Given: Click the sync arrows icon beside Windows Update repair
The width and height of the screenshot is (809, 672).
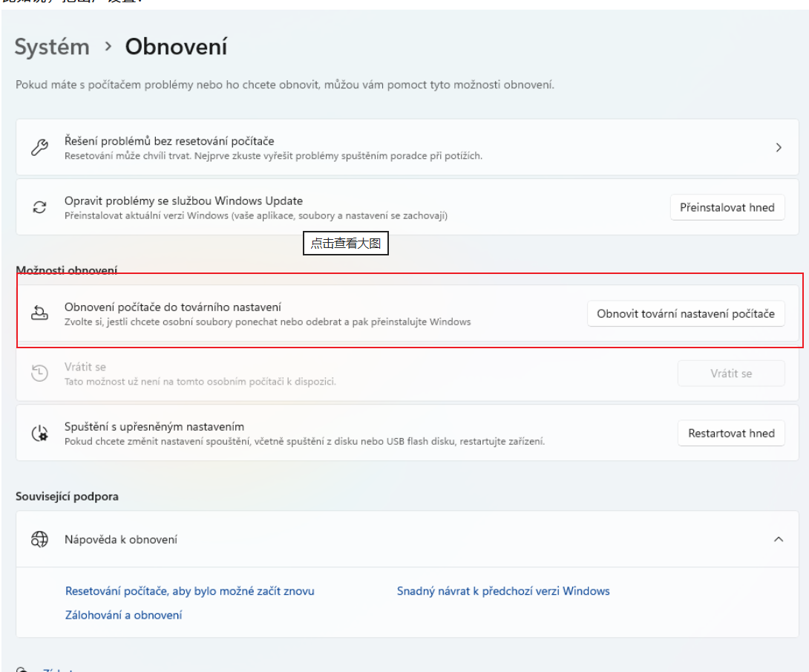Looking at the screenshot, I should (x=40, y=207).
